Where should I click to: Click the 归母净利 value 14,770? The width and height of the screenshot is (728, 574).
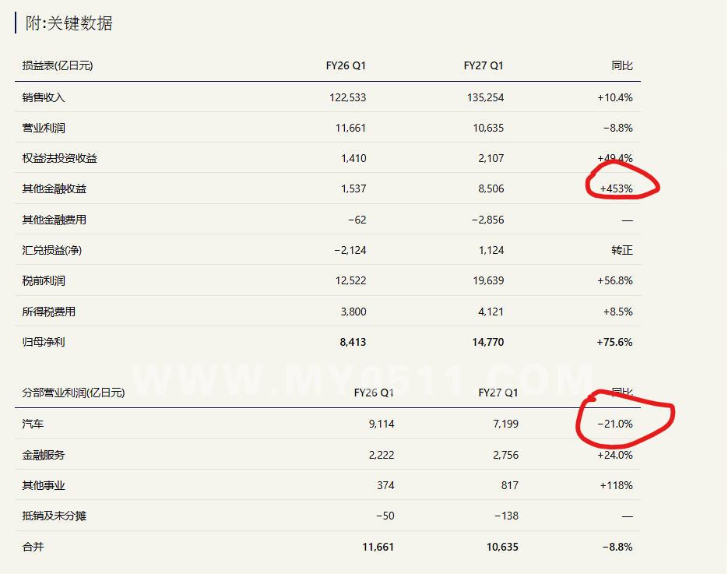tap(488, 342)
